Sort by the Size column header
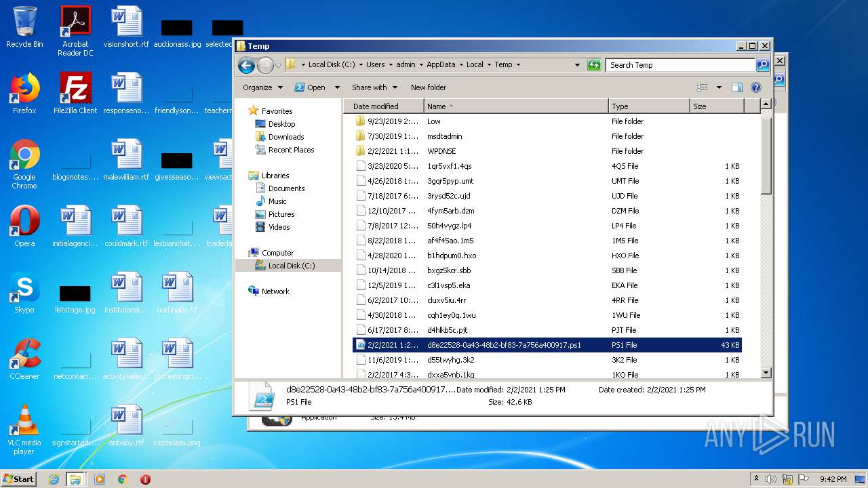This screenshot has width=868, height=488. 717,106
